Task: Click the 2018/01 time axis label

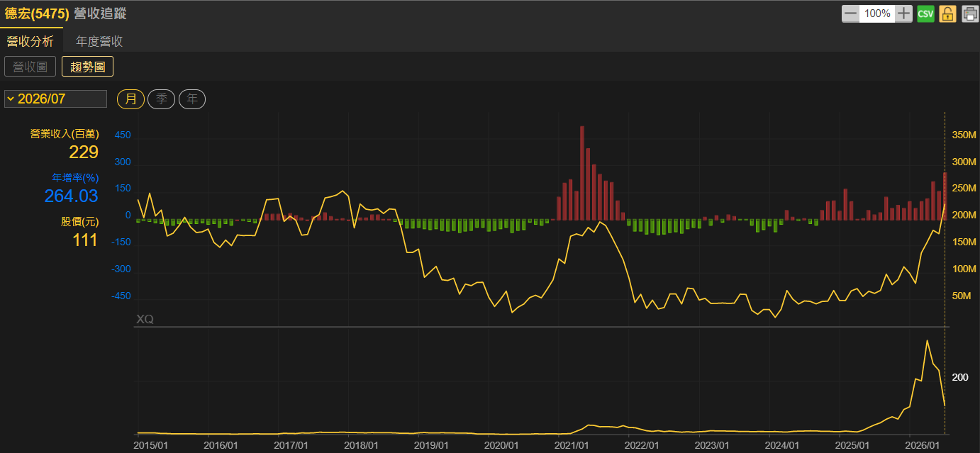Action: [x=361, y=445]
